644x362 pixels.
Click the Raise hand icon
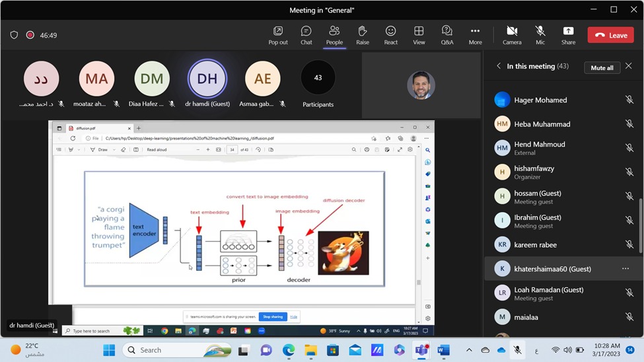point(363,35)
